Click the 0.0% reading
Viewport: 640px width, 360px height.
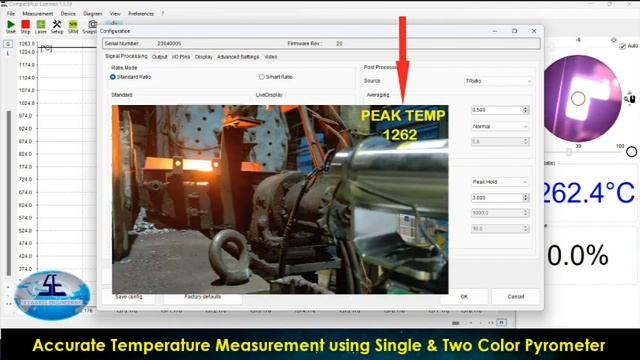pos(578,256)
